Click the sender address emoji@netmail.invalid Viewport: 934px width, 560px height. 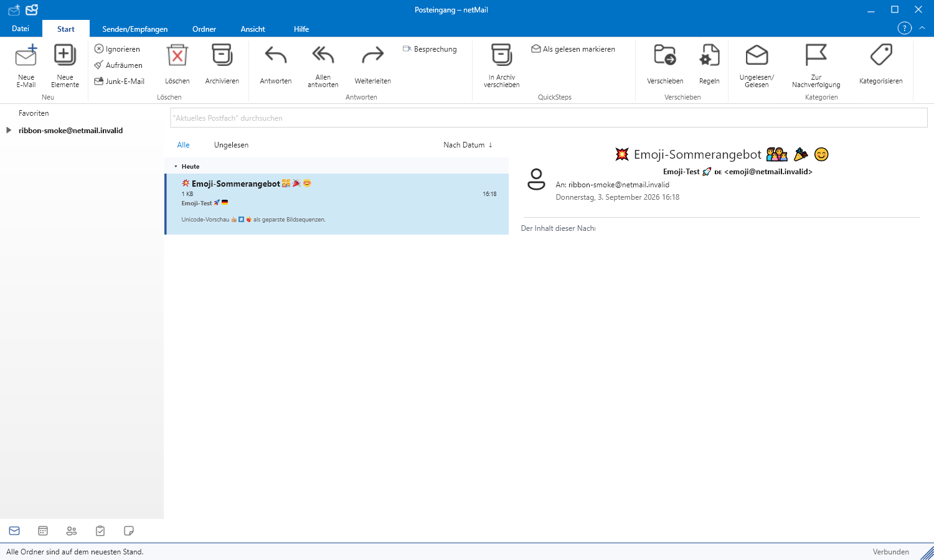point(768,172)
